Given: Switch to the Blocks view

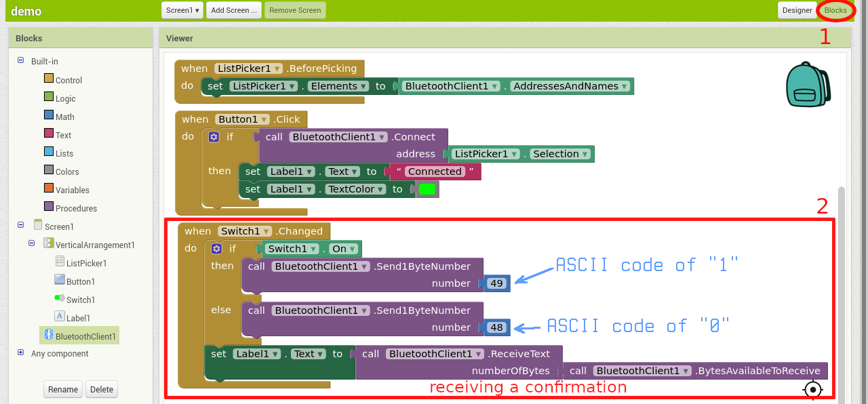Looking at the screenshot, I should [836, 10].
